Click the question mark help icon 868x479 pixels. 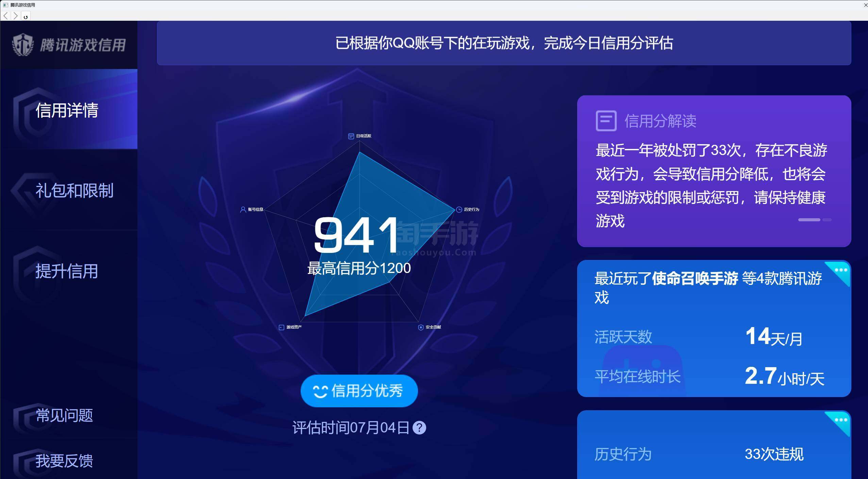pos(419,428)
